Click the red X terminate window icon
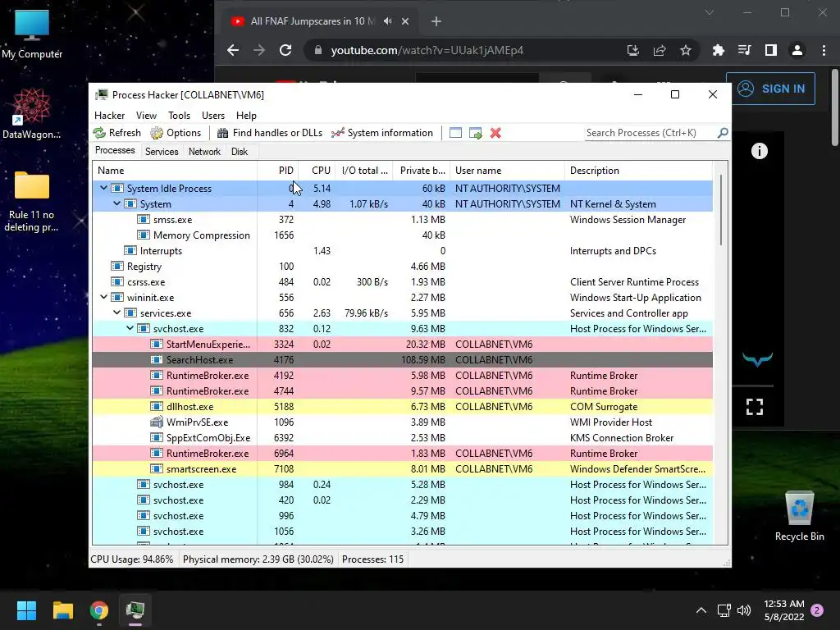 click(x=495, y=133)
